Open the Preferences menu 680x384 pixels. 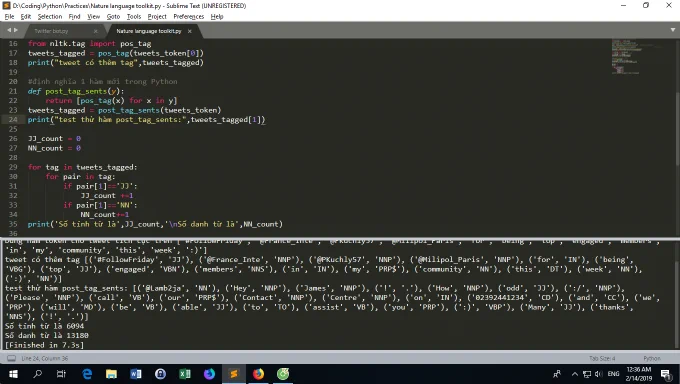(189, 16)
